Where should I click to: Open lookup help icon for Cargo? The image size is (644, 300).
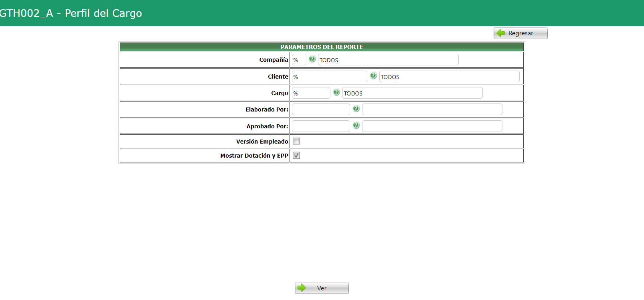pyautogui.click(x=336, y=92)
